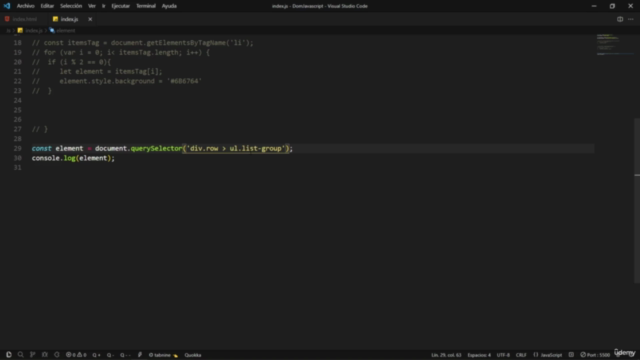This screenshot has height=360, width=640.
Task: Open the Ejecutar menu
Action: 120,6
